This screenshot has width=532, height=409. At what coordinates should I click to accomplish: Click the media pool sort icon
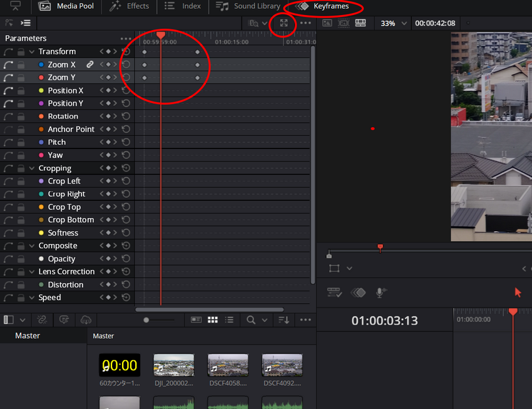(284, 320)
